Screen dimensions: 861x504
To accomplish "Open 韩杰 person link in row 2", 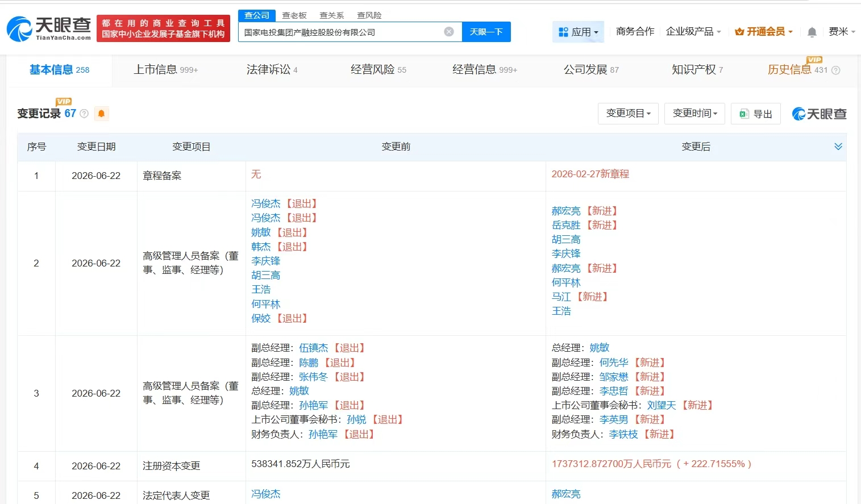I will (x=261, y=247).
